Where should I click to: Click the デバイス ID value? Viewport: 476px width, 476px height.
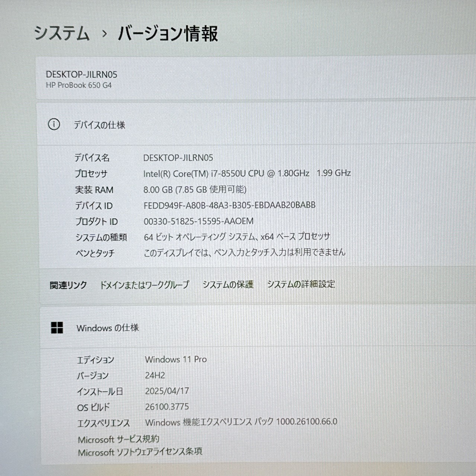pos(229,205)
